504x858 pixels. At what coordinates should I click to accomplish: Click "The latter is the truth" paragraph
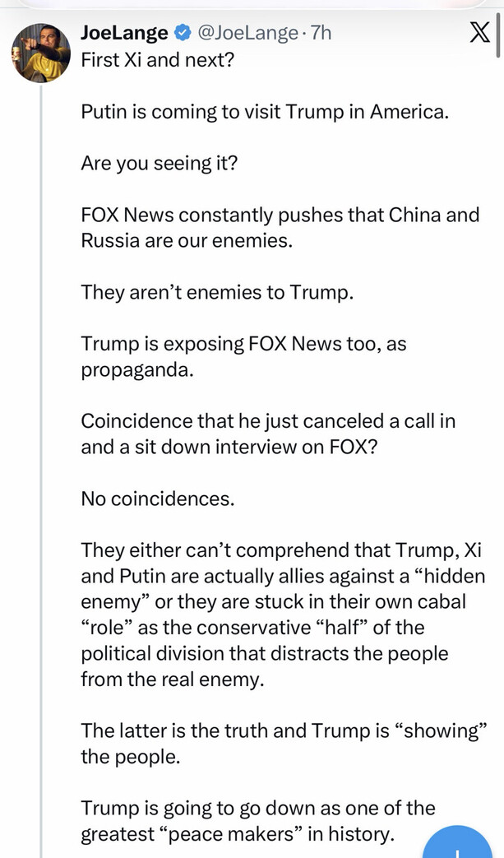pos(284,744)
